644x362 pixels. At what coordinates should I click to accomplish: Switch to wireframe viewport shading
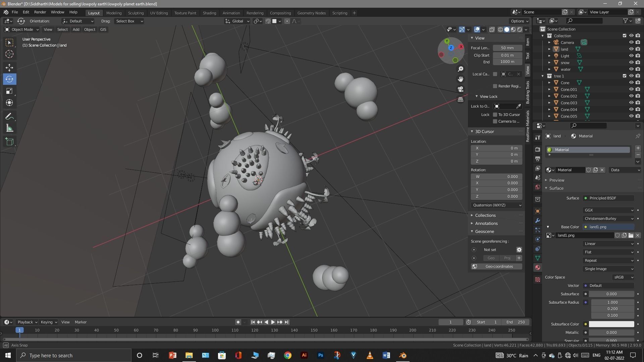(x=500, y=29)
